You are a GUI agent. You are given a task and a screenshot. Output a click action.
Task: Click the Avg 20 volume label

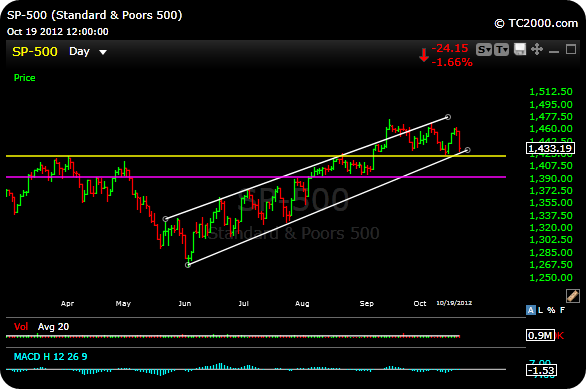tap(53, 327)
